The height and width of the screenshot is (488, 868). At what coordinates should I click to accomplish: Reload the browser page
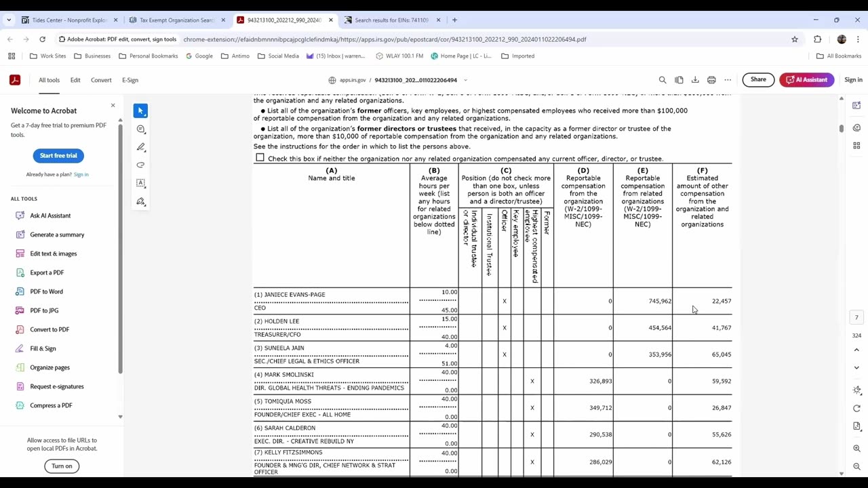[x=42, y=39]
